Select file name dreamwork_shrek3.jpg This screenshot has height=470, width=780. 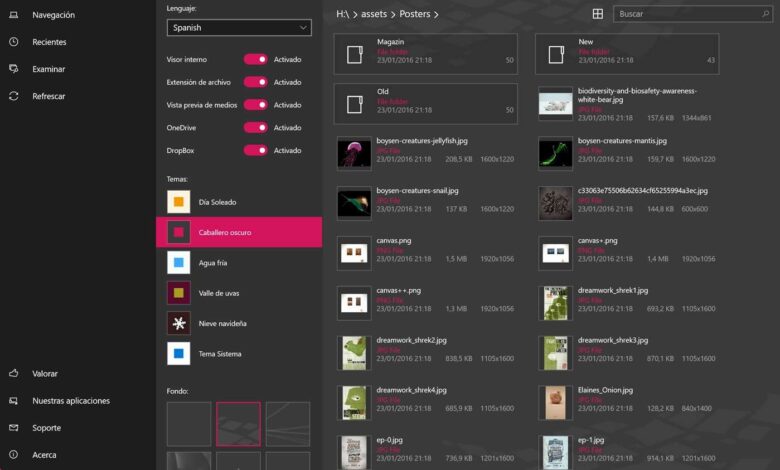point(613,340)
